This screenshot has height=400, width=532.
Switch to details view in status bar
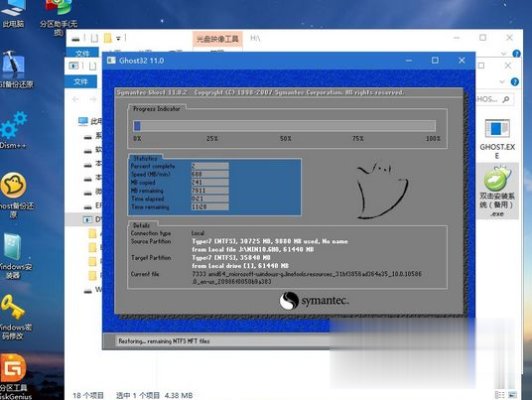tap(500, 395)
